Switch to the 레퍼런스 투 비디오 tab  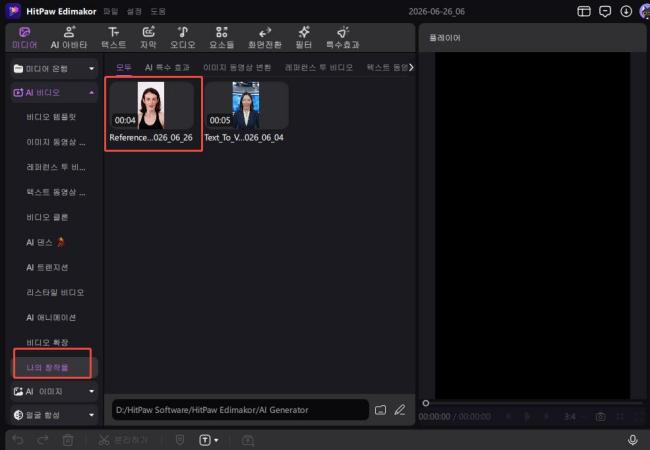(318, 67)
